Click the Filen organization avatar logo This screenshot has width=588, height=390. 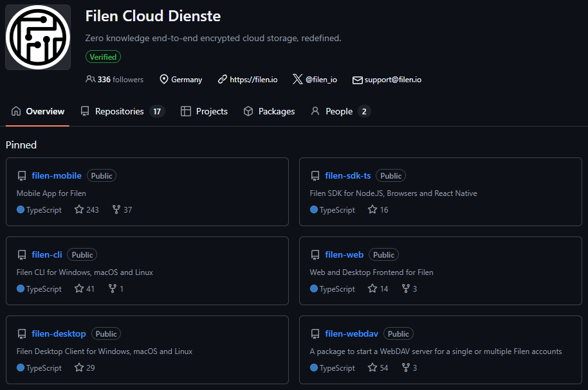(x=38, y=37)
